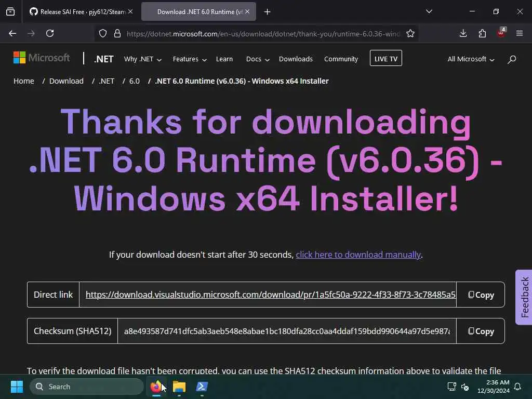Screen dimensions: 532x399
Task: Expand the Docs menu
Action: click(x=258, y=59)
